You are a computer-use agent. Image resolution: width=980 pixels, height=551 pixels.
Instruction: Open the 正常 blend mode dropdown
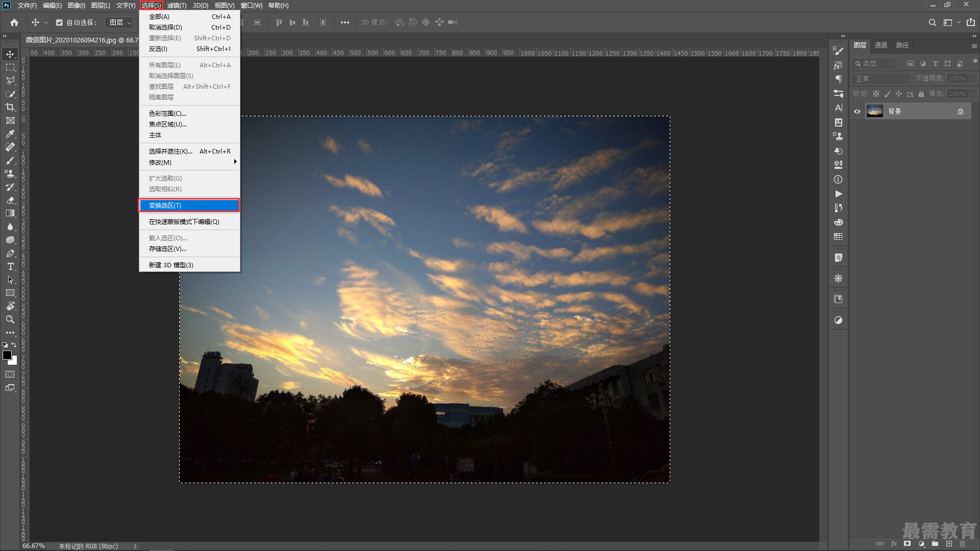click(x=881, y=79)
